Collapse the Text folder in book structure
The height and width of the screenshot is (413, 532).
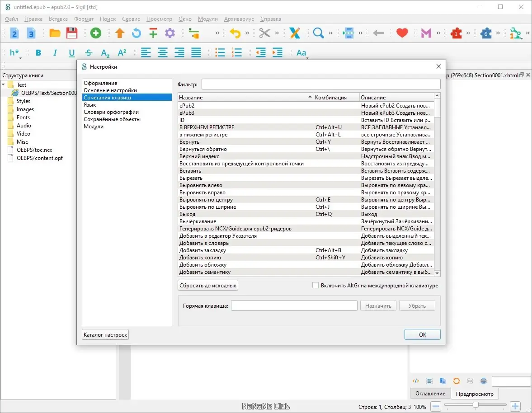(x=4, y=84)
